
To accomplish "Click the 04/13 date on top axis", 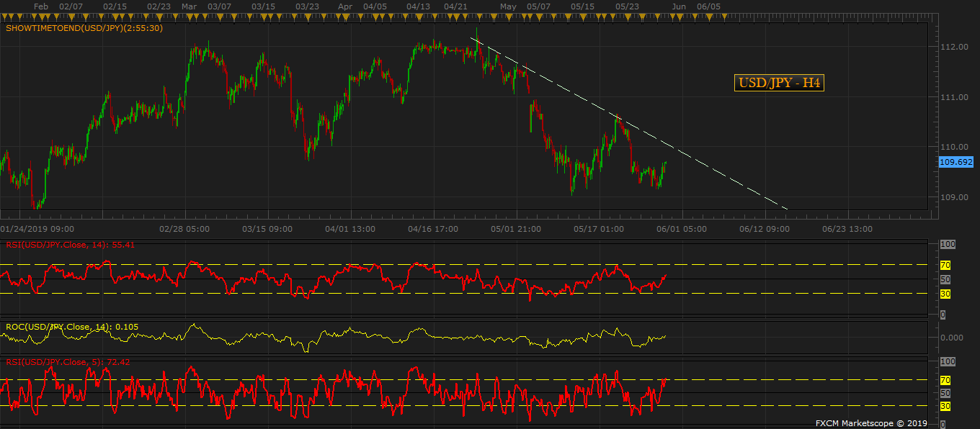I will click(x=418, y=6).
